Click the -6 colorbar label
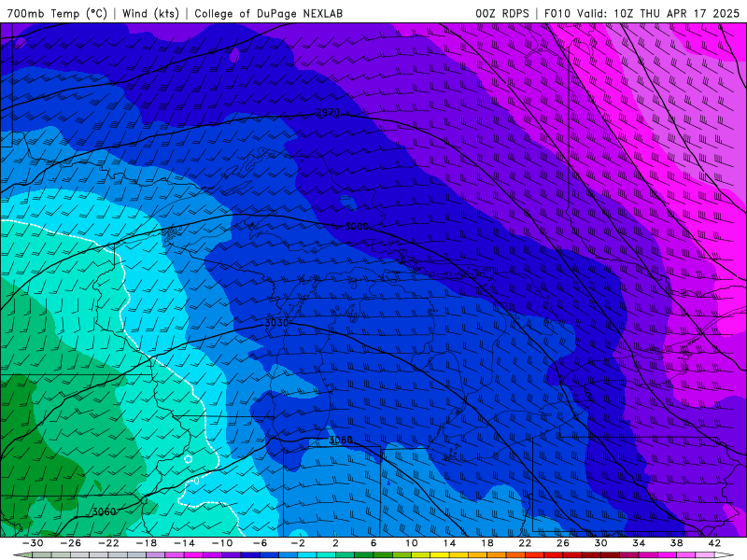This screenshot has height=560, width=747. point(260,543)
